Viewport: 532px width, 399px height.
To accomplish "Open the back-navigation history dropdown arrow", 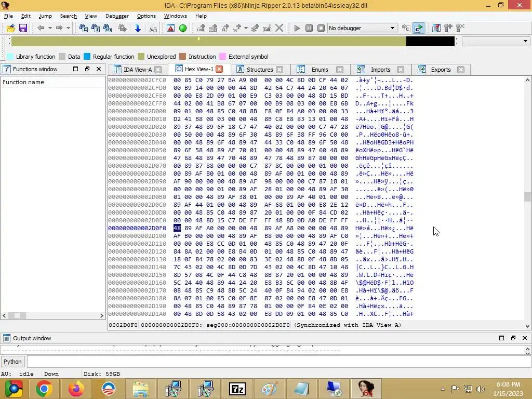I will click(x=50, y=28).
